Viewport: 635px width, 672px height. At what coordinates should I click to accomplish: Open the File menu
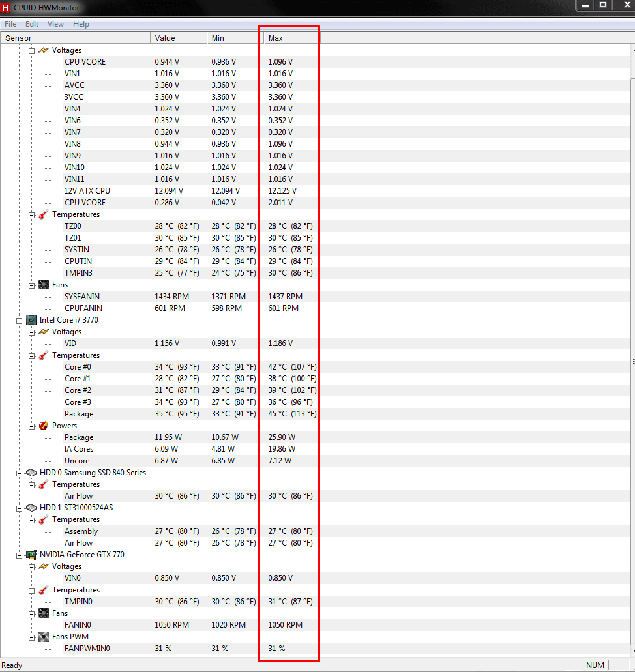click(x=10, y=24)
